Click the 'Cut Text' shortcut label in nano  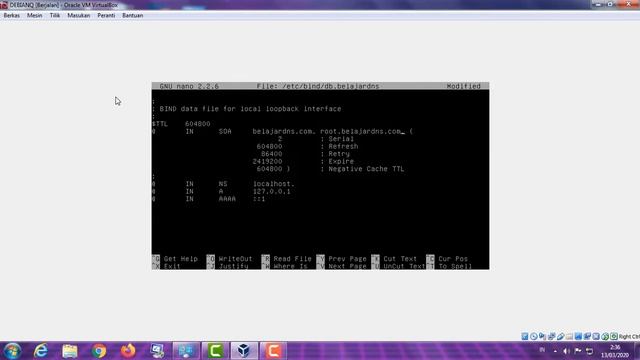pos(400,259)
